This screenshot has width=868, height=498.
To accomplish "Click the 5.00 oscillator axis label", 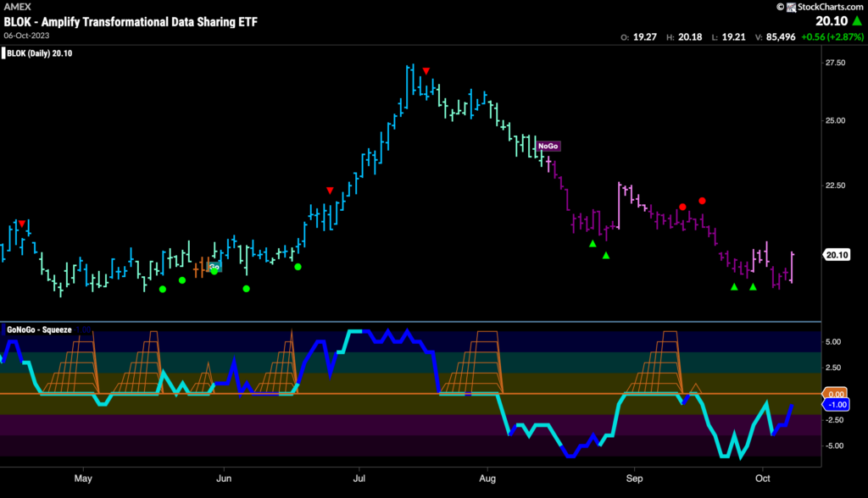I will (x=833, y=341).
